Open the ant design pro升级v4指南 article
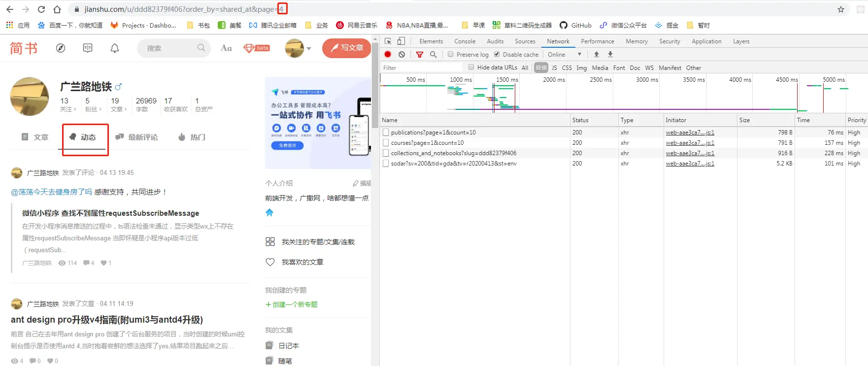 (107, 320)
